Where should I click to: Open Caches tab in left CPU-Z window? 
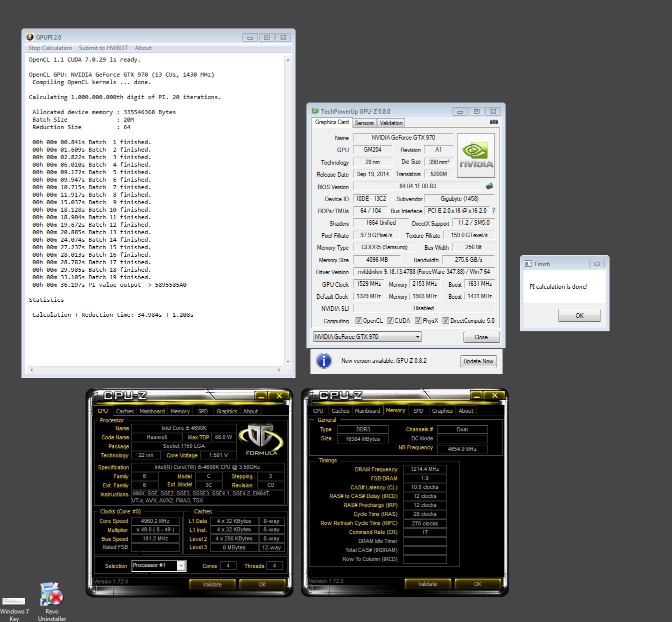[x=125, y=411]
